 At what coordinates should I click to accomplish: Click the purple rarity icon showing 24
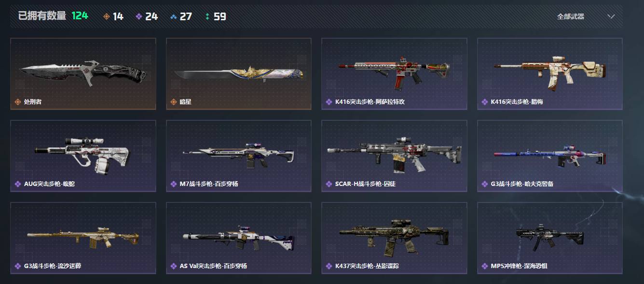(139, 16)
